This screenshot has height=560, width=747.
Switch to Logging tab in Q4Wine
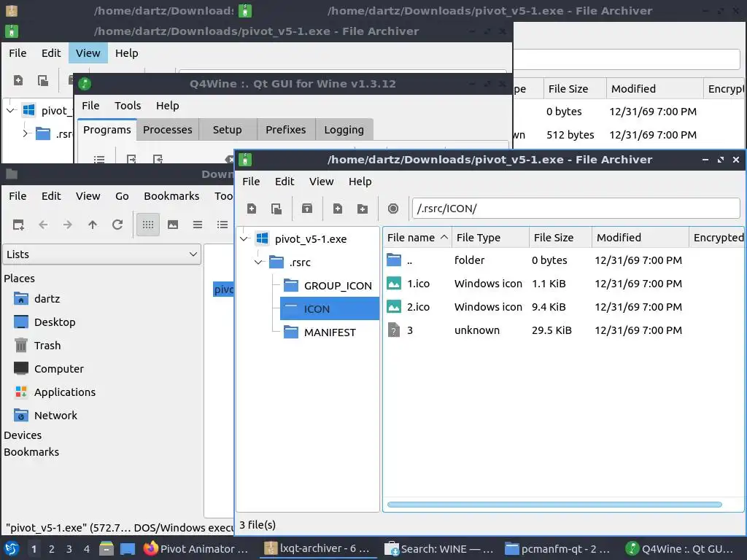tap(344, 130)
